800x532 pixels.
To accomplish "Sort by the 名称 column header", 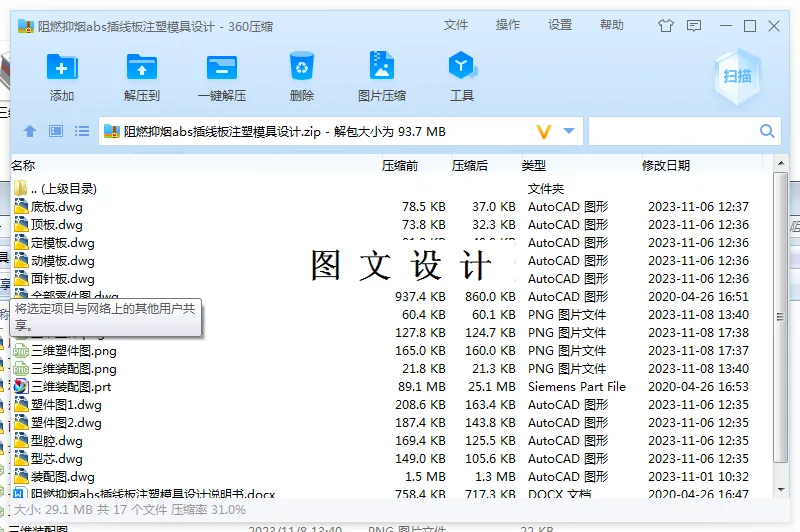I will tap(23, 165).
